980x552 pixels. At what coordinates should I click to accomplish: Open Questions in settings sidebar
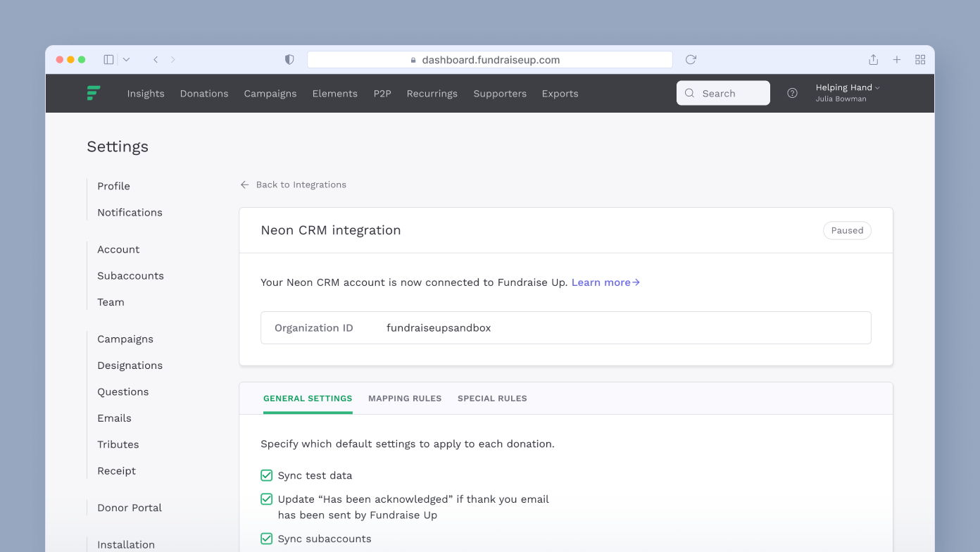tap(123, 392)
